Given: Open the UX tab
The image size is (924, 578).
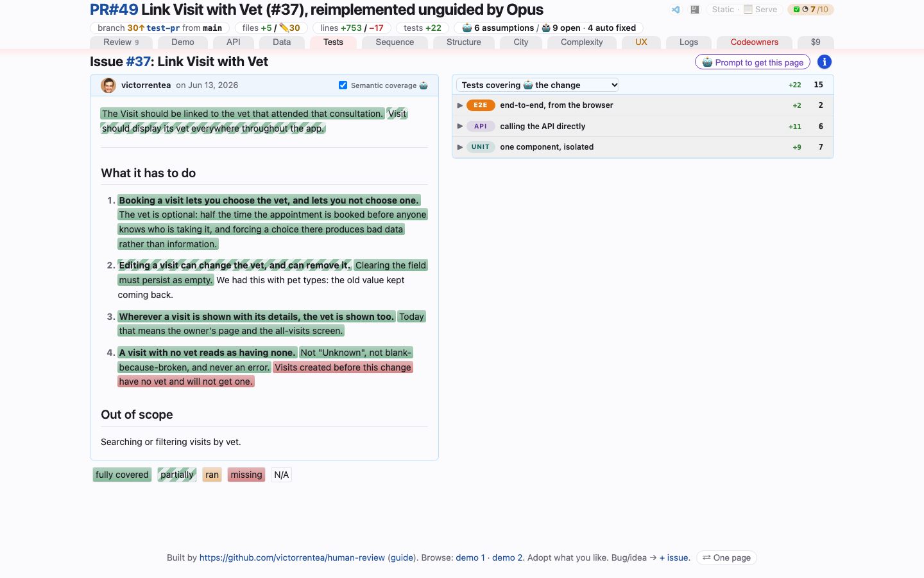Looking at the screenshot, I should [641, 42].
